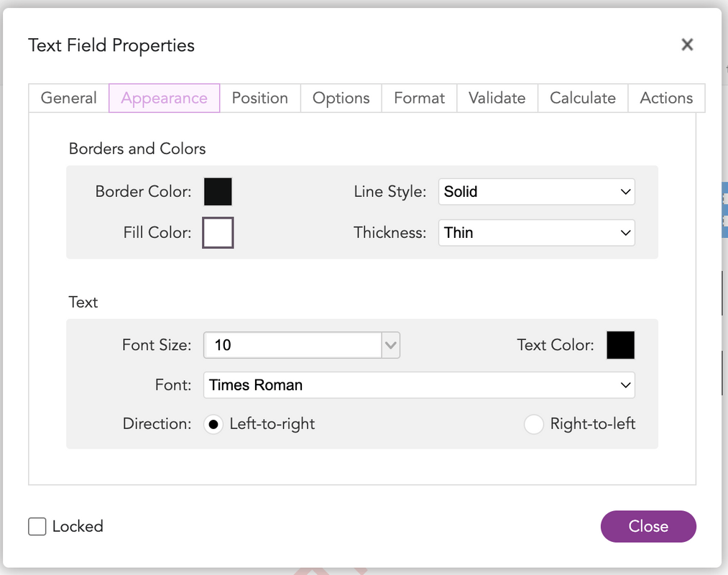Select Left-to-right direction
Image resolution: width=728 pixels, height=575 pixels.
[x=213, y=424]
